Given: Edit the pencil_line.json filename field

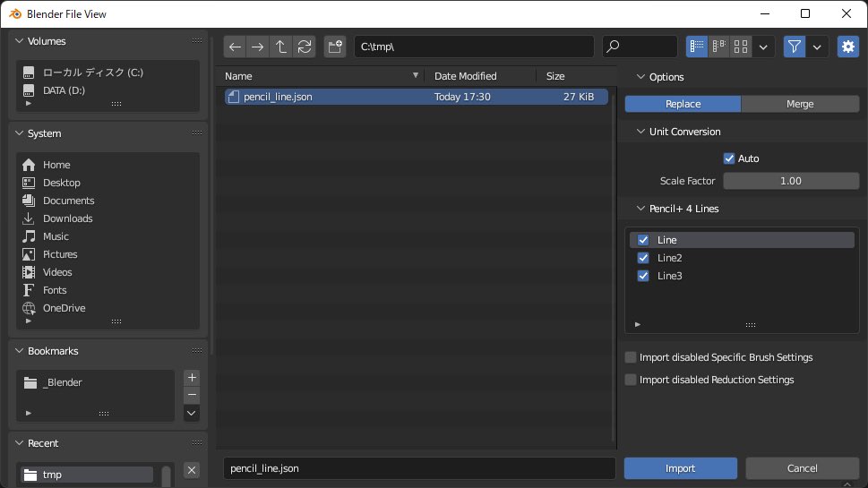Looking at the screenshot, I should click(419, 468).
